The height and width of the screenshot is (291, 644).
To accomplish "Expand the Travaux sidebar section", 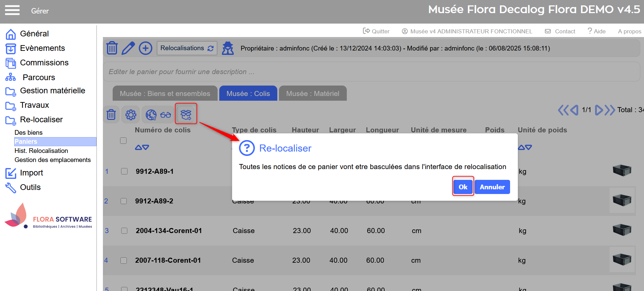I will point(34,105).
